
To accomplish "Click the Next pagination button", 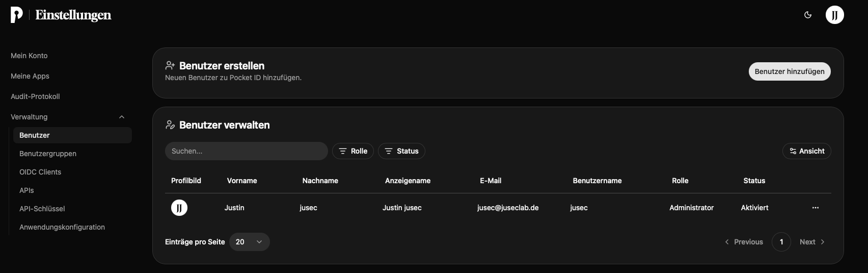I will [812, 242].
